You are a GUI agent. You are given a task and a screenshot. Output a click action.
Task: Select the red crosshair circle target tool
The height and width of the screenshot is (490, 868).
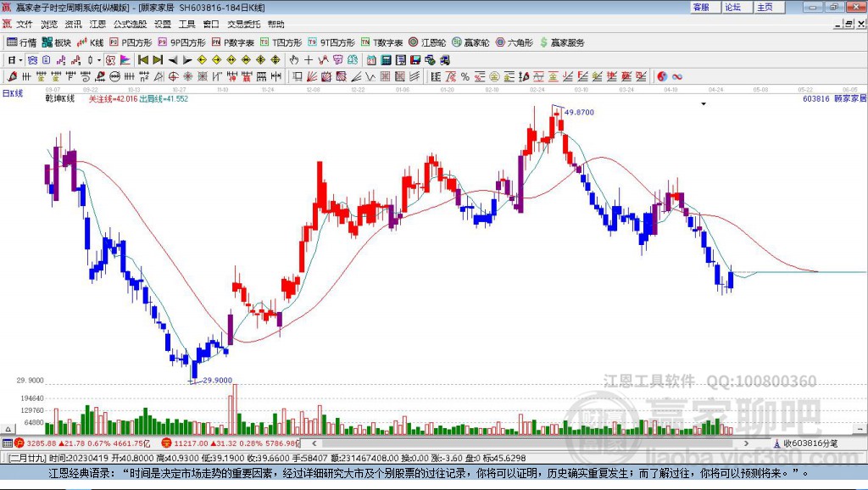click(172, 76)
